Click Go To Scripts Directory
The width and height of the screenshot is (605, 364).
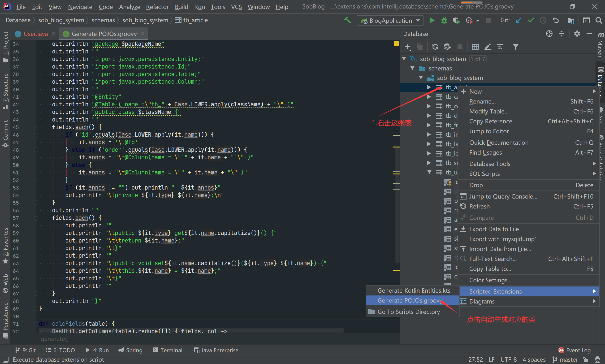(x=408, y=312)
